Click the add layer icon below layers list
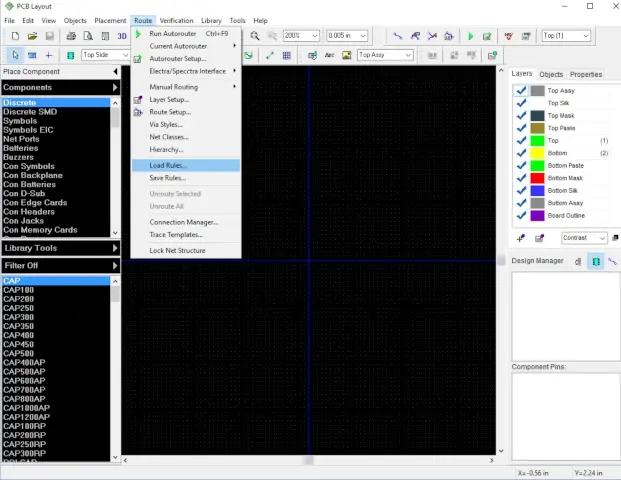 pos(521,238)
